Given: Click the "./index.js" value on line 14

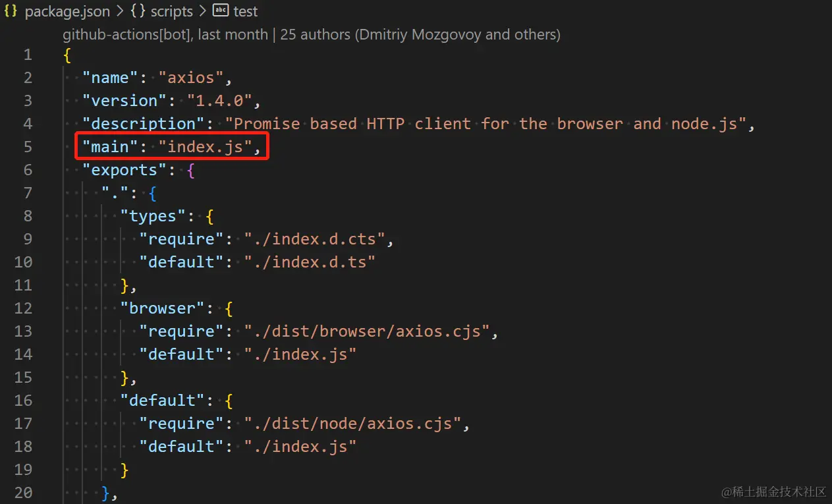Looking at the screenshot, I should coord(300,354).
